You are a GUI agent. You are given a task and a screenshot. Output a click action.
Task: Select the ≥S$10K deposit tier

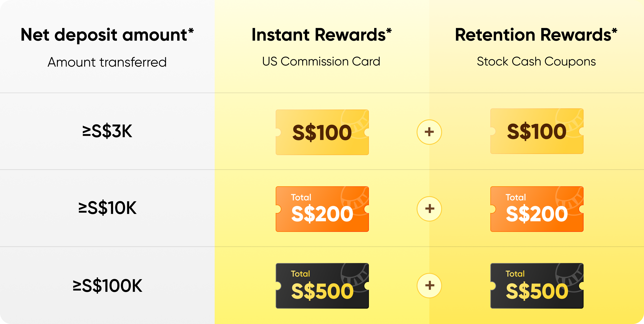[x=107, y=208]
